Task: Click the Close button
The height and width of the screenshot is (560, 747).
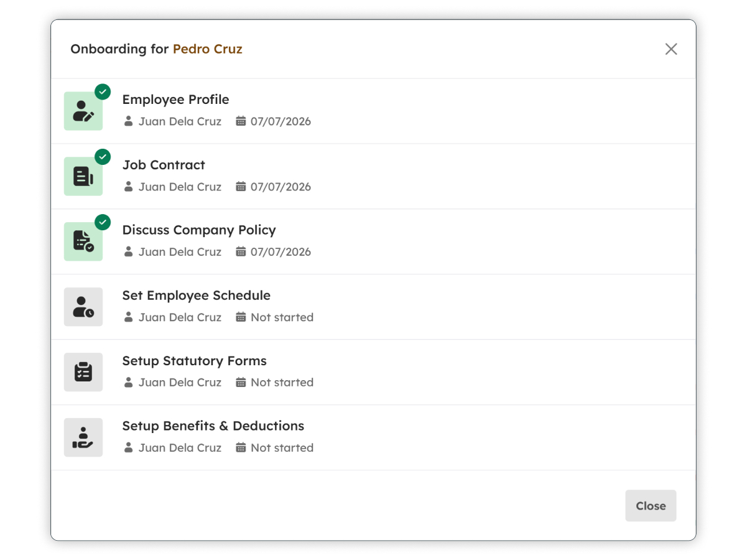Action: coord(651,506)
